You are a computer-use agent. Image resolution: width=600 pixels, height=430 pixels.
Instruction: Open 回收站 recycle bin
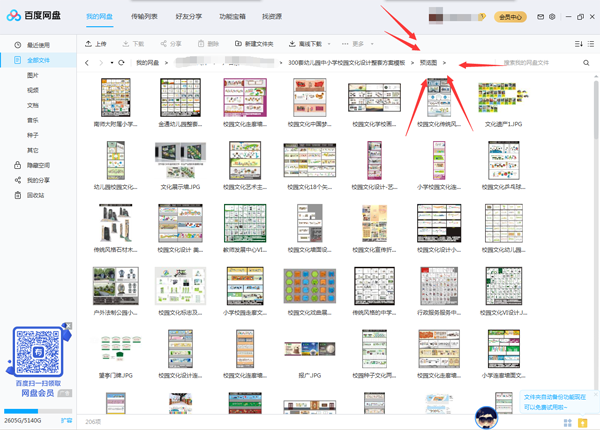click(29, 195)
